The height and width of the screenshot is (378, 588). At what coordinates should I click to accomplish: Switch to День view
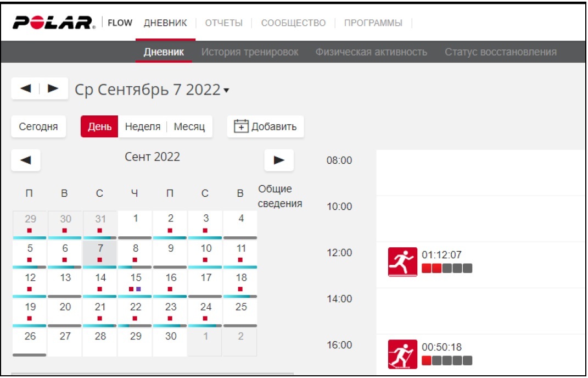(x=99, y=126)
